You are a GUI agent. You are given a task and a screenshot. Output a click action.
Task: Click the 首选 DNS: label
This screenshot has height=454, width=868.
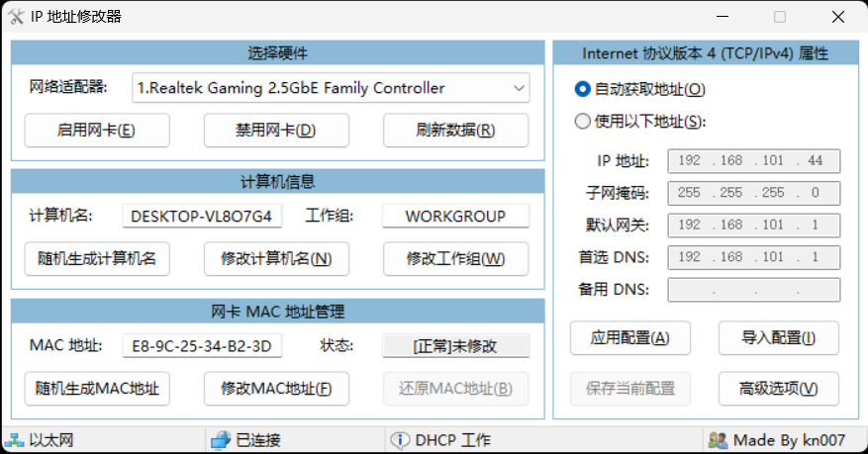coord(614,257)
